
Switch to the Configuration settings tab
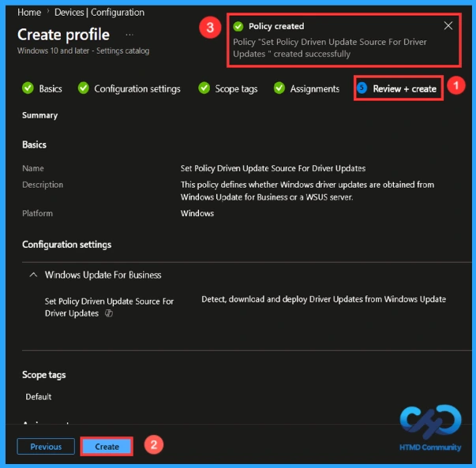pyautogui.click(x=137, y=89)
